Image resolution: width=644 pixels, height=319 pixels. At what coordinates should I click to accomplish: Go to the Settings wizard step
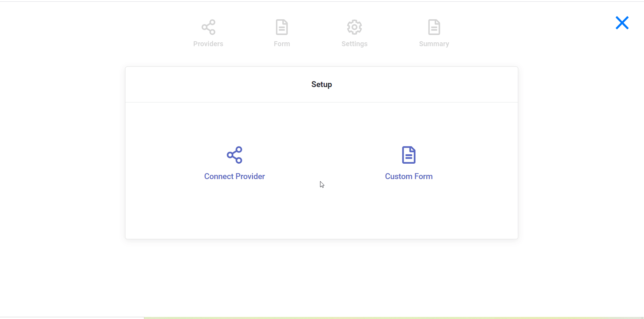354,33
